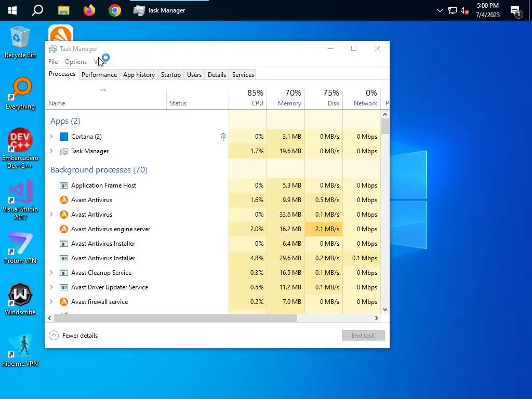The width and height of the screenshot is (532, 399).
Task: Sort by the 70% Memory column
Action: 286,98
